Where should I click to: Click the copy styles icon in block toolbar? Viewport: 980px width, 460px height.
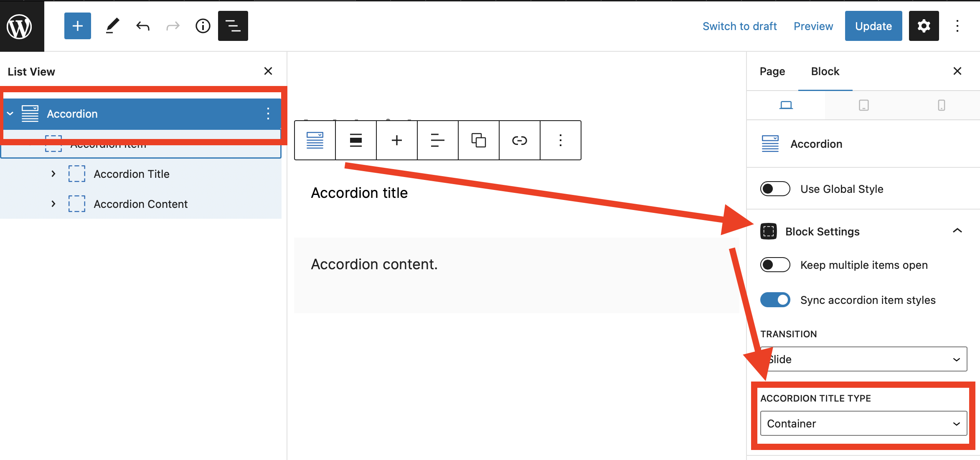click(478, 140)
